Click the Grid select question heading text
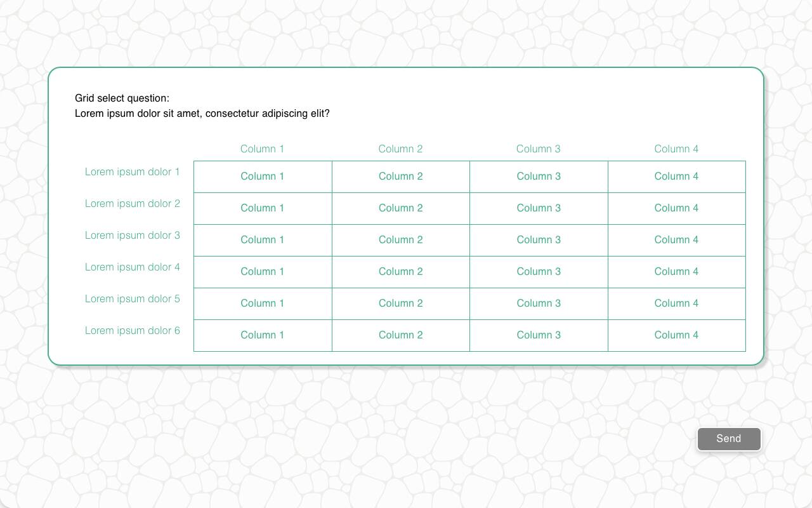 click(x=122, y=98)
